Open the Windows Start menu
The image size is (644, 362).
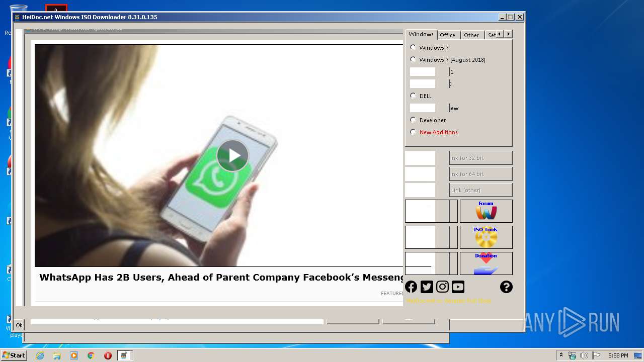[14, 355]
